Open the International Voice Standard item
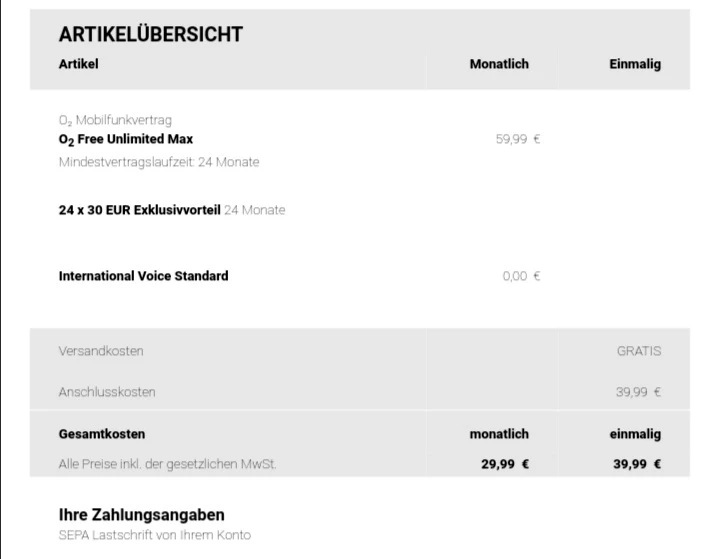The width and height of the screenshot is (720, 559). (143, 276)
